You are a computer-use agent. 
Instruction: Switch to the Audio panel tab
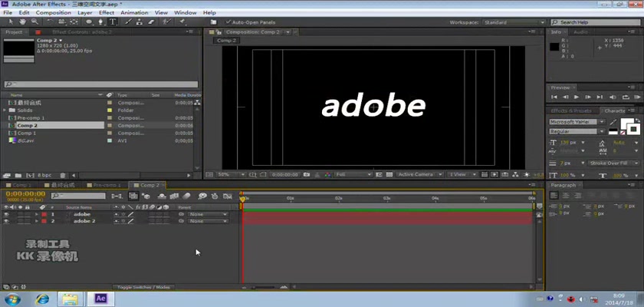pyautogui.click(x=581, y=32)
